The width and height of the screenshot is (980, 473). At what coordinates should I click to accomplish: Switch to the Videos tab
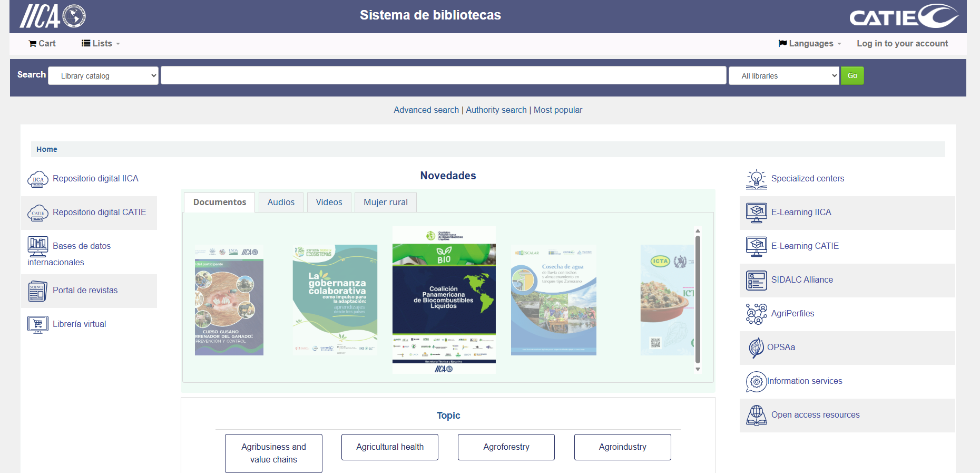[x=329, y=202]
